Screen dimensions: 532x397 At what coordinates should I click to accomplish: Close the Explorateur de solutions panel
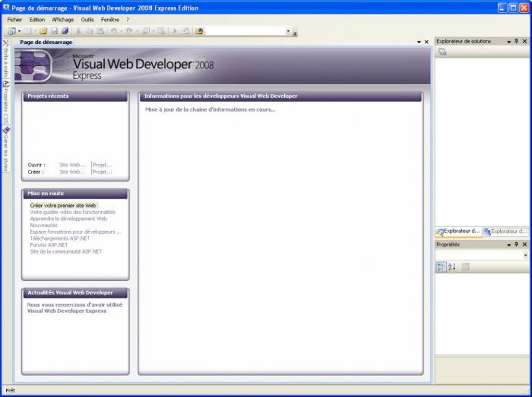click(525, 41)
